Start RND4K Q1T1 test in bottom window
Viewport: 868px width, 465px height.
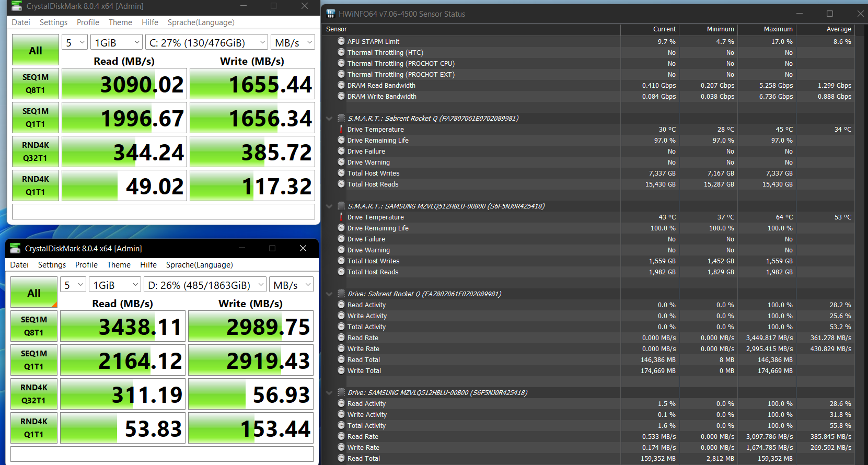34,428
